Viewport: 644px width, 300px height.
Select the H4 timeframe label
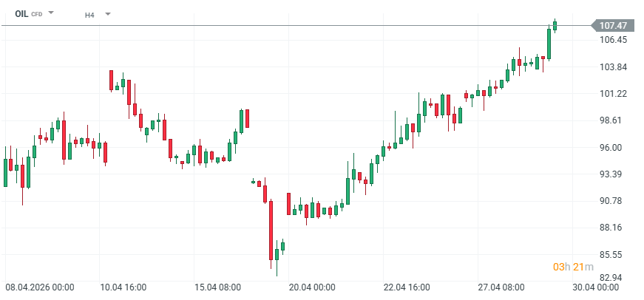click(89, 14)
